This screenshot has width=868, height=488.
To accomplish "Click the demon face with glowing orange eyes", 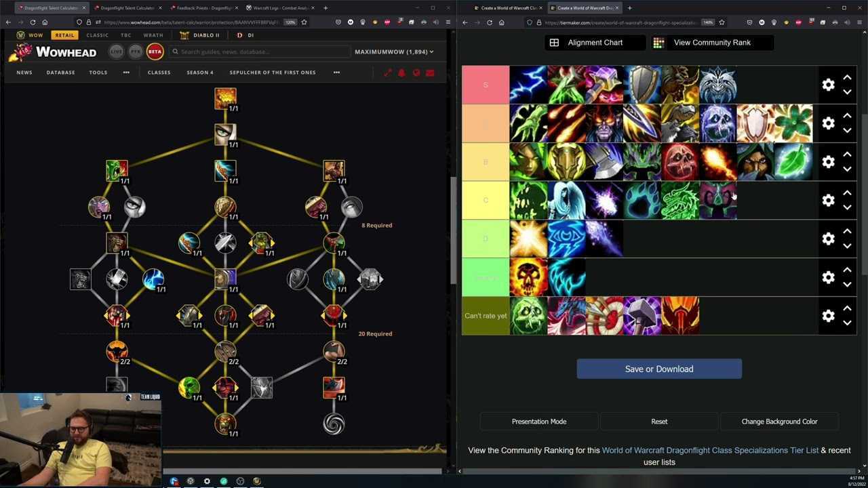I will pos(604,123).
